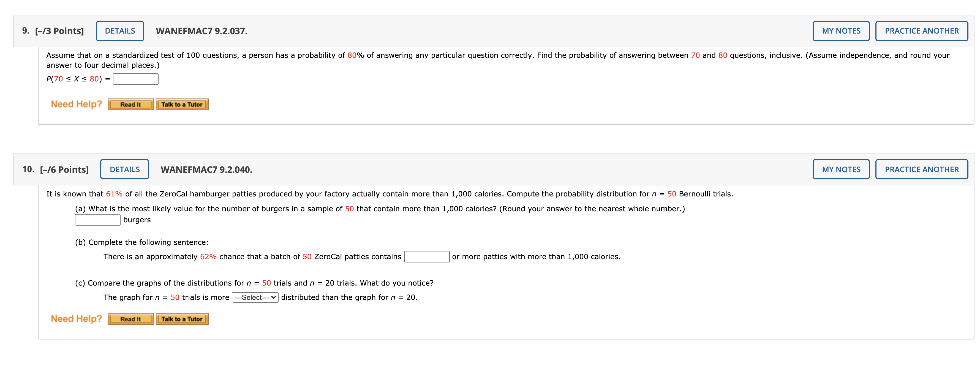Click the WANEFMAC7 9.2.040 question code
980x367 pixels.
(206, 170)
